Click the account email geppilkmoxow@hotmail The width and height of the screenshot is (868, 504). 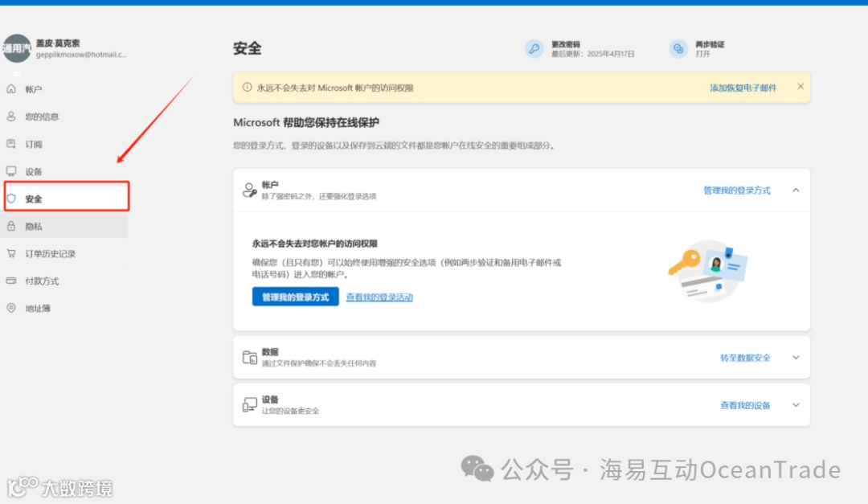tap(81, 55)
